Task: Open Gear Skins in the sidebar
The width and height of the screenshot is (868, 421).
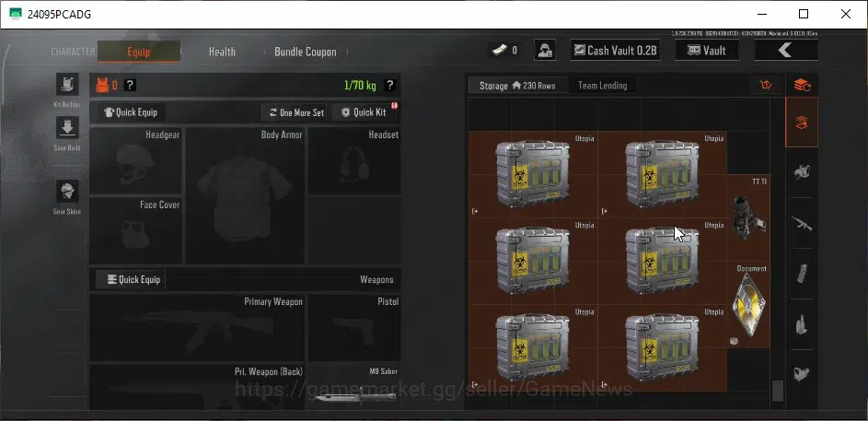Action: [67, 191]
